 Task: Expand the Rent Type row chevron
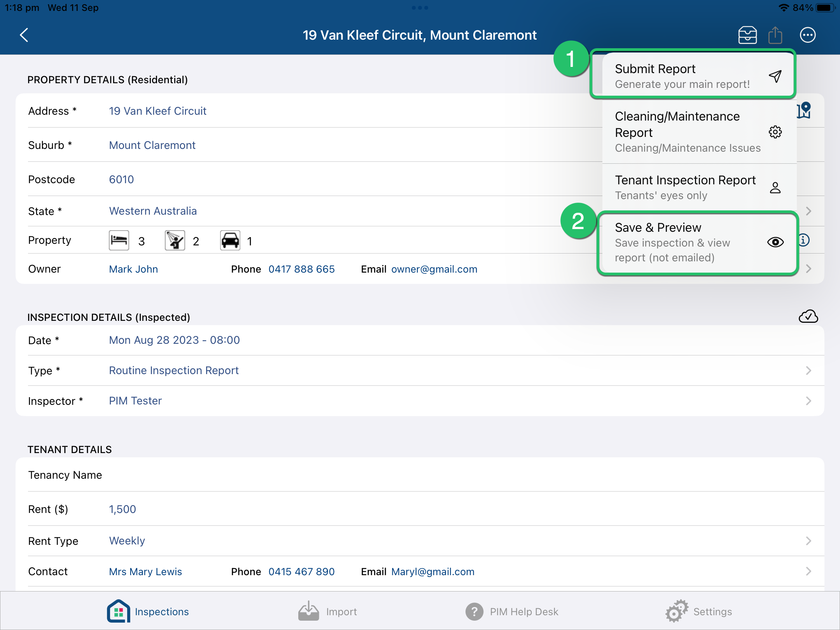[808, 541]
